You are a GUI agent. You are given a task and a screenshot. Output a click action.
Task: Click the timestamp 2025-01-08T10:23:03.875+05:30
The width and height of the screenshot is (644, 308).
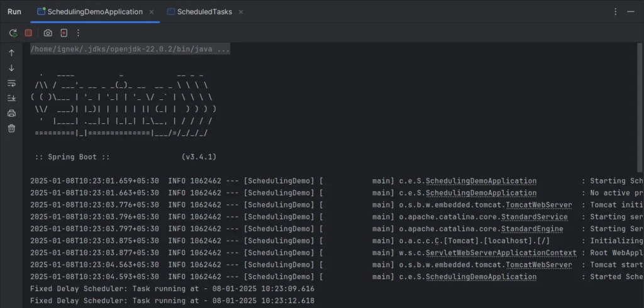pyautogui.click(x=94, y=241)
